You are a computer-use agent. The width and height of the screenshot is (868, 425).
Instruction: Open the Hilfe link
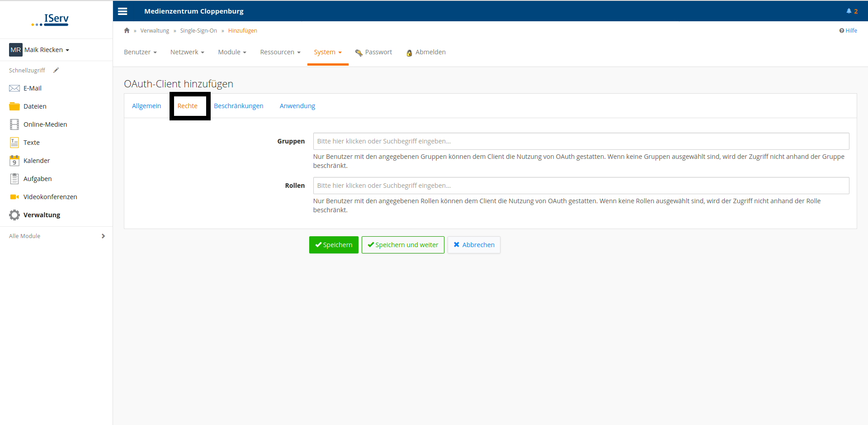click(848, 31)
